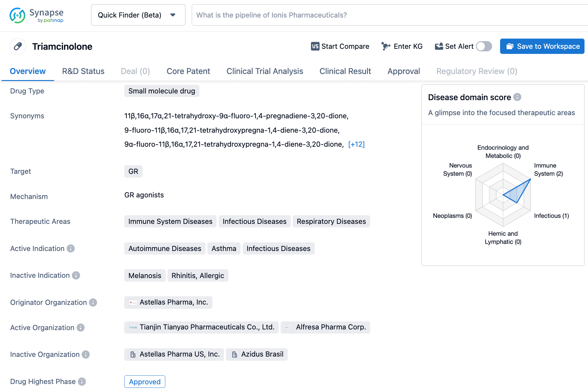Expand the synonyms list with +12
The height and width of the screenshot is (391, 588).
[356, 144]
